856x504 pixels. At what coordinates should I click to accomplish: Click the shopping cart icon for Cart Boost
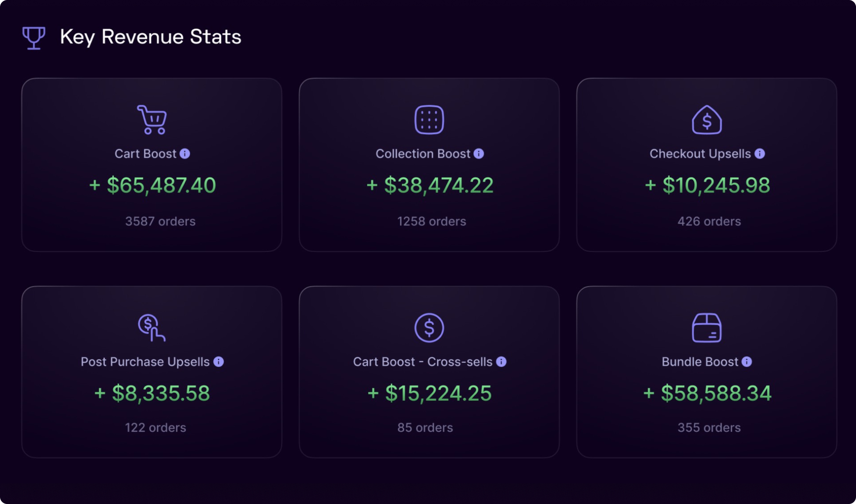click(x=152, y=120)
